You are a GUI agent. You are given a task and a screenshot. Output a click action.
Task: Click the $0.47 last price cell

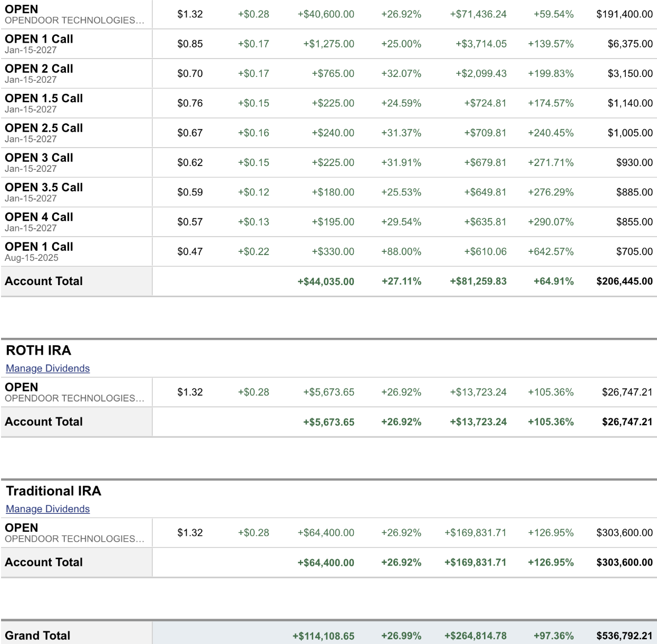190,252
